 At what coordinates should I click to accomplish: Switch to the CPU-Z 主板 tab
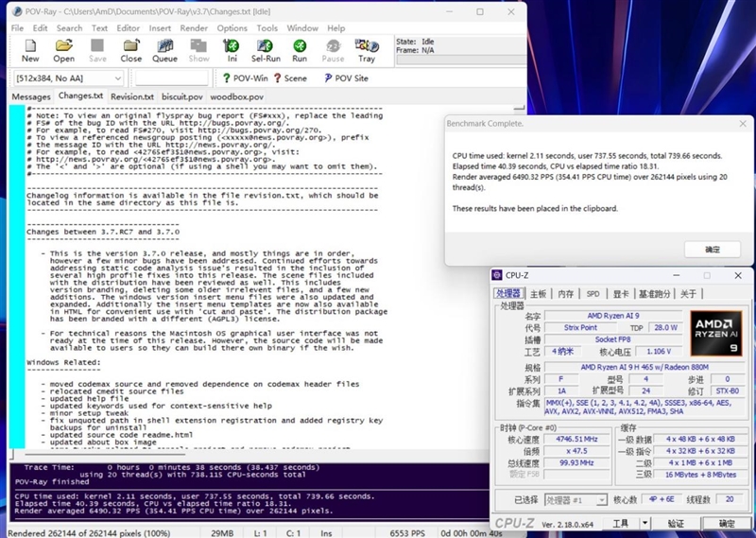point(538,293)
